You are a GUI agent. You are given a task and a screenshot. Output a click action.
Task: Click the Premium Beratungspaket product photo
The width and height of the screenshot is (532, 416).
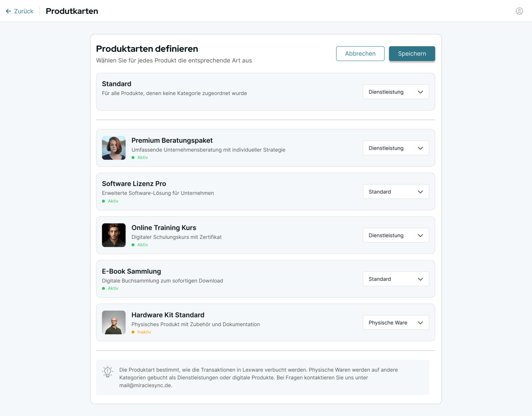[x=114, y=148]
